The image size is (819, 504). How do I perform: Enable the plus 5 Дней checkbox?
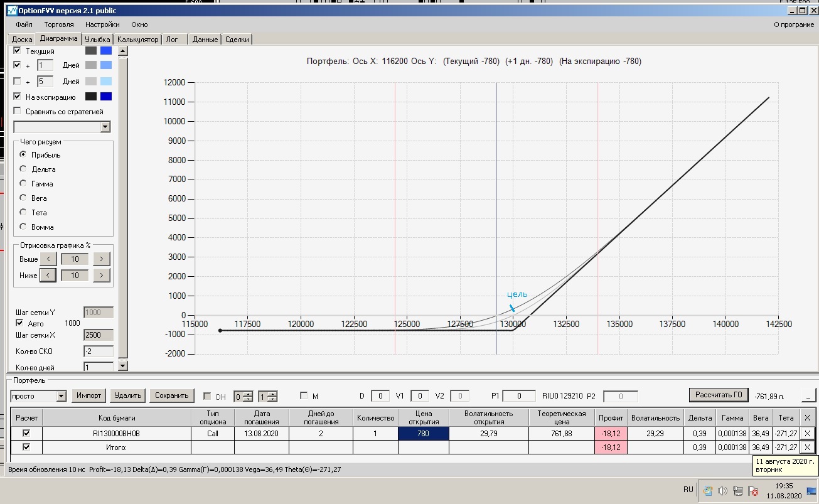point(17,81)
